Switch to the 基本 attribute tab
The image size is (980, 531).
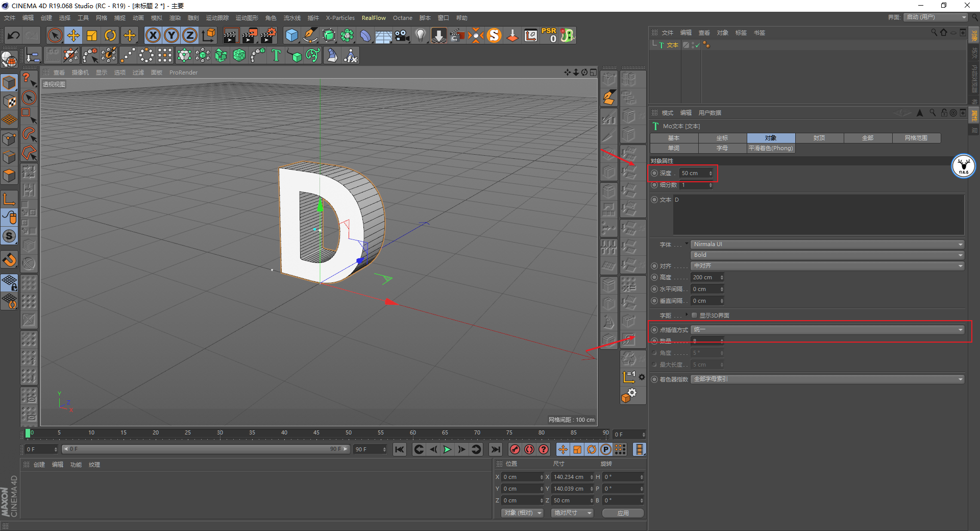(674, 138)
